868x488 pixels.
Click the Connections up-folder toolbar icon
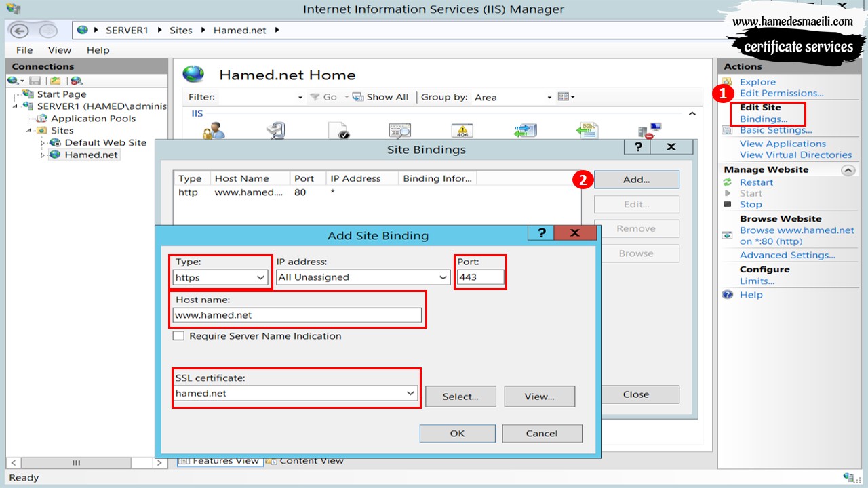tap(56, 81)
